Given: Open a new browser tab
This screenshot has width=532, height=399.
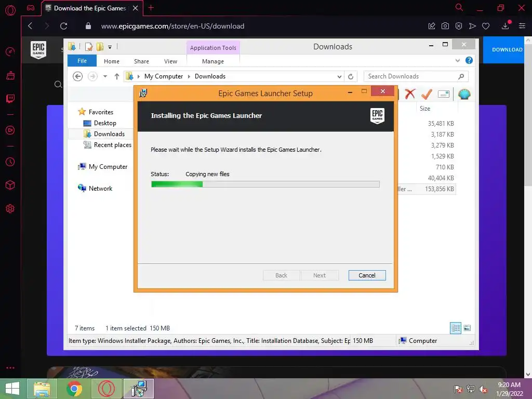Looking at the screenshot, I should 151,8.
